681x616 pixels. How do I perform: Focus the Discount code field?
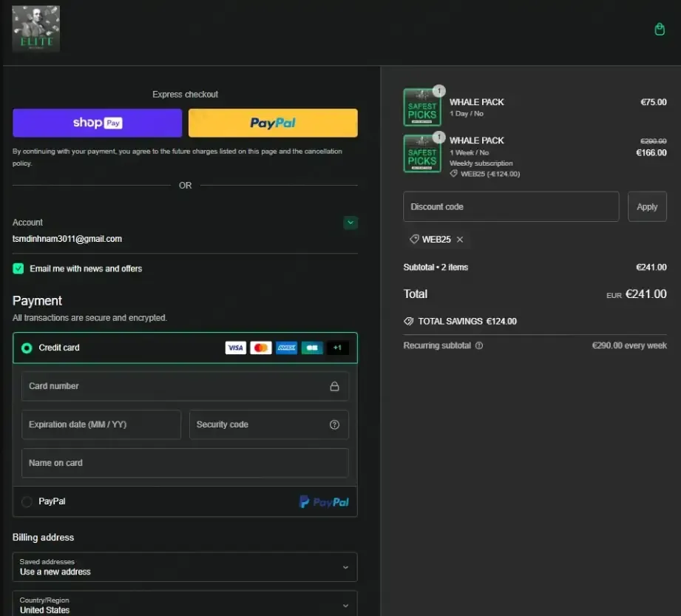pyautogui.click(x=511, y=207)
